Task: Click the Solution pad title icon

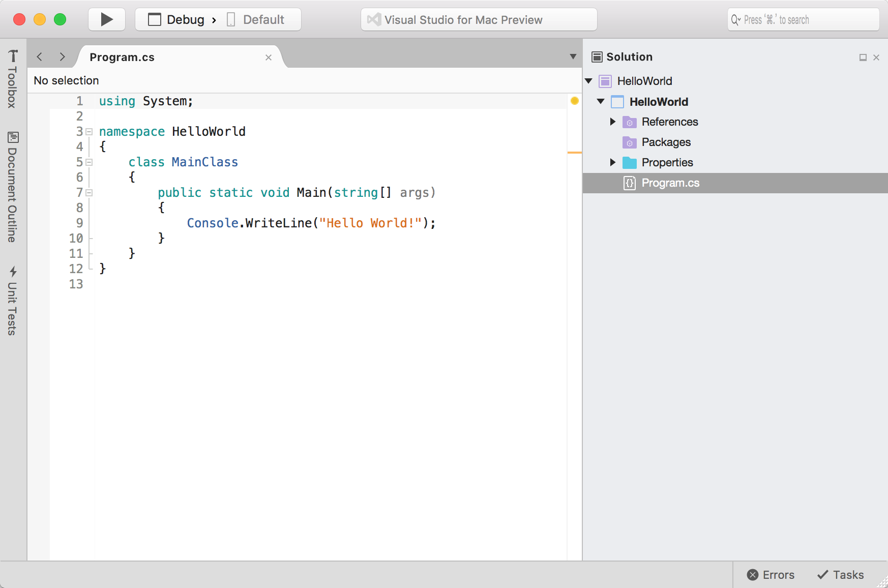Action: [x=597, y=56]
